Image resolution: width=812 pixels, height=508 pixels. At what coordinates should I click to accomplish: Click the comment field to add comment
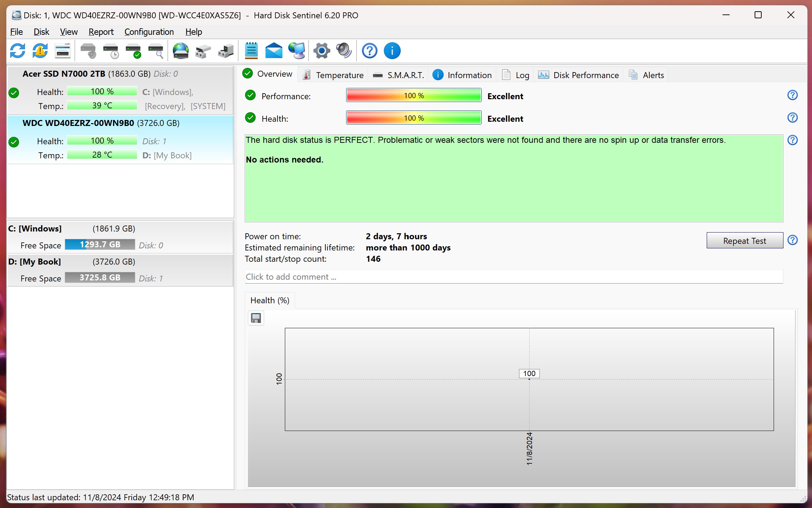pyautogui.click(x=514, y=277)
